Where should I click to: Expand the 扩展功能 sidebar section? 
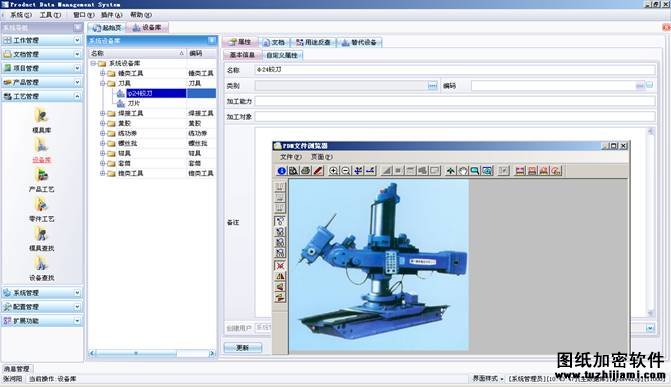point(77,321)
